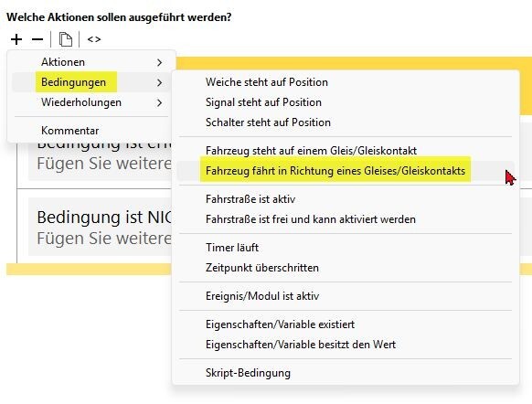Viewport: 532px width, 404px height.
Task: Expand the Bedingungen submenu chevron
Action: tap(159, 82)
